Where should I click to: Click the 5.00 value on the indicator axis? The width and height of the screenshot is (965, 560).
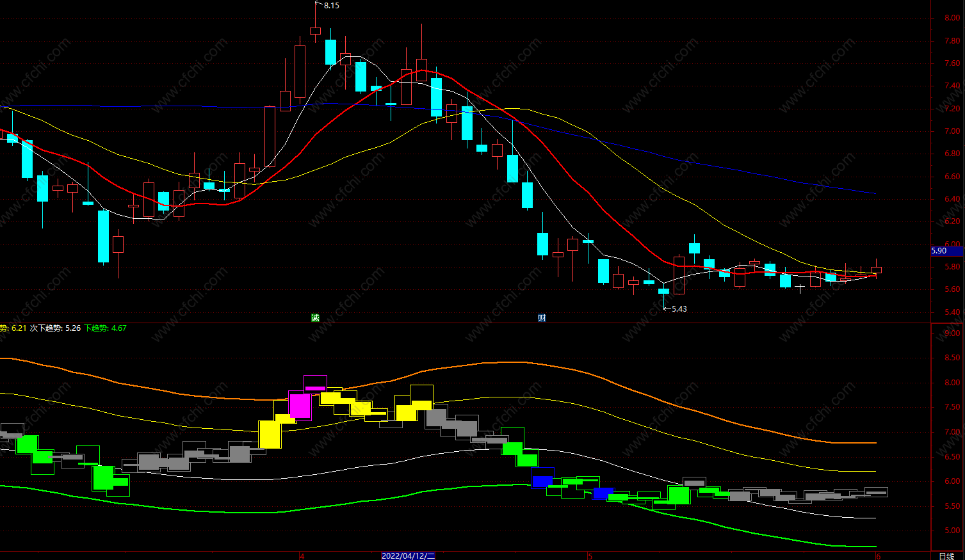pos(952,531)
